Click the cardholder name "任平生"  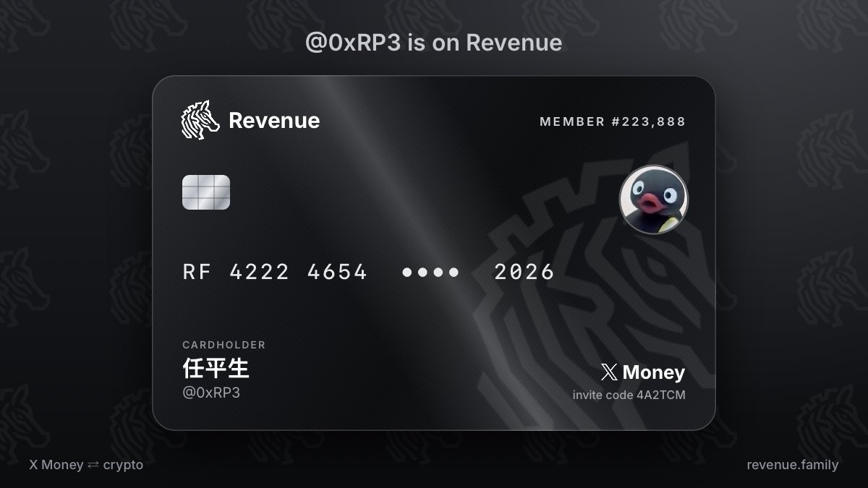[x=216, y=369]
